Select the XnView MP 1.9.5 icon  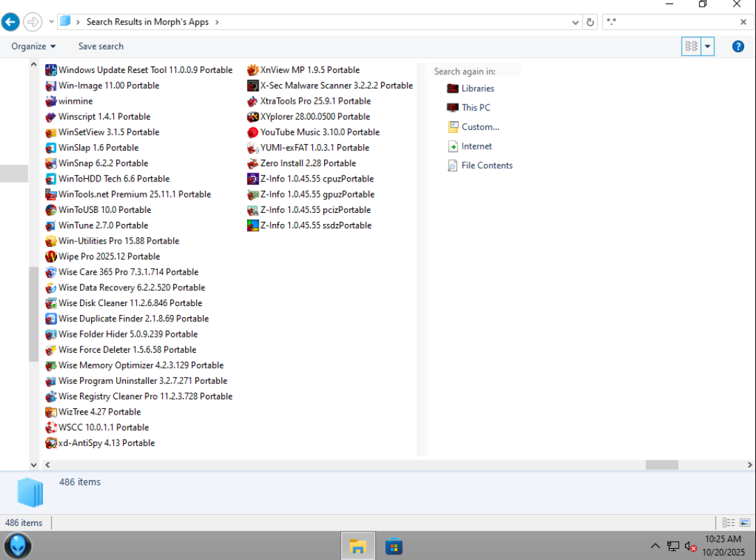click(252, 70)
